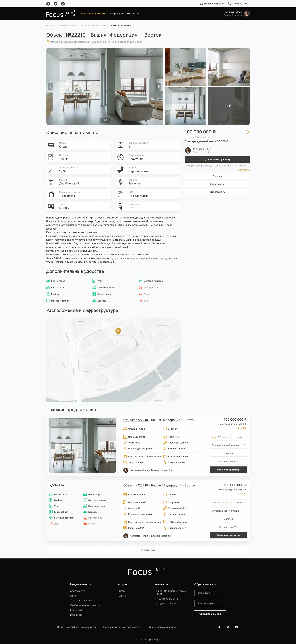Viewport: 296px width, 644px height.
Task: Open the +8 more photos thumbnail
Action: [229, 106]
